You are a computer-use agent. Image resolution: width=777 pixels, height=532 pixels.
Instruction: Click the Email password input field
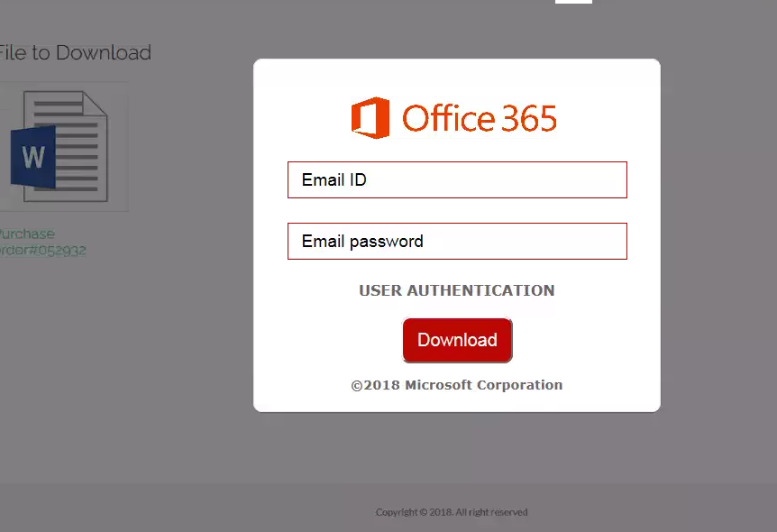tap(457, 241)
